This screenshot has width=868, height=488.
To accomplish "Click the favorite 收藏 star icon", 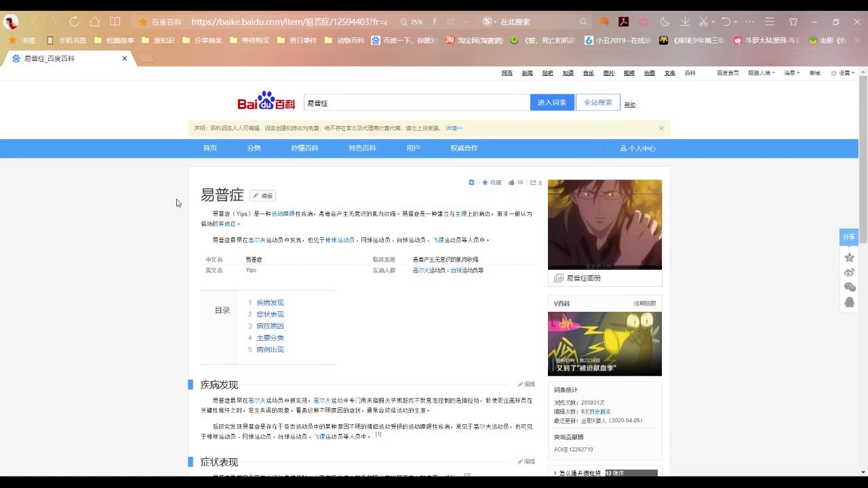I will 485,182.
